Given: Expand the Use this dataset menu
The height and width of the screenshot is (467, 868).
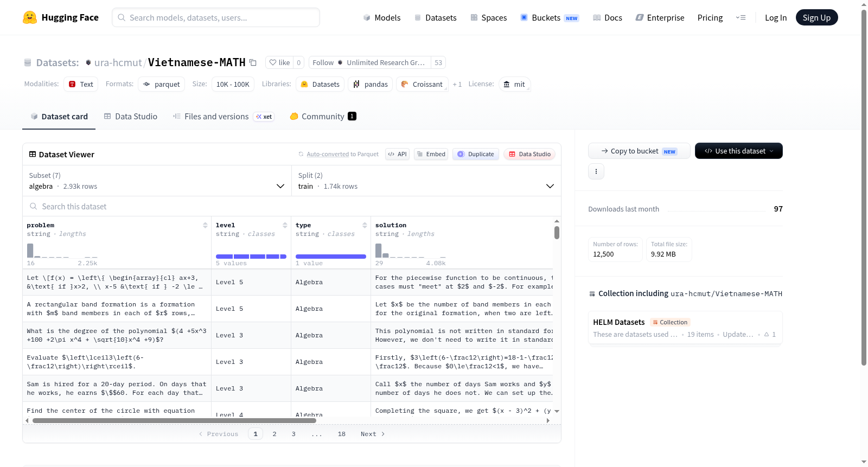Looking at the screenshot, I should click(738, 151).
